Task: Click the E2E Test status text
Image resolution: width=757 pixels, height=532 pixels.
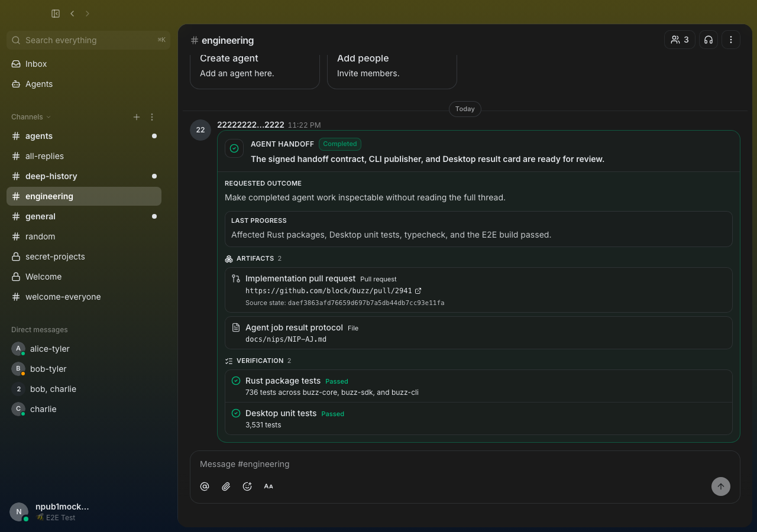Action: click(x=60, y=518)
